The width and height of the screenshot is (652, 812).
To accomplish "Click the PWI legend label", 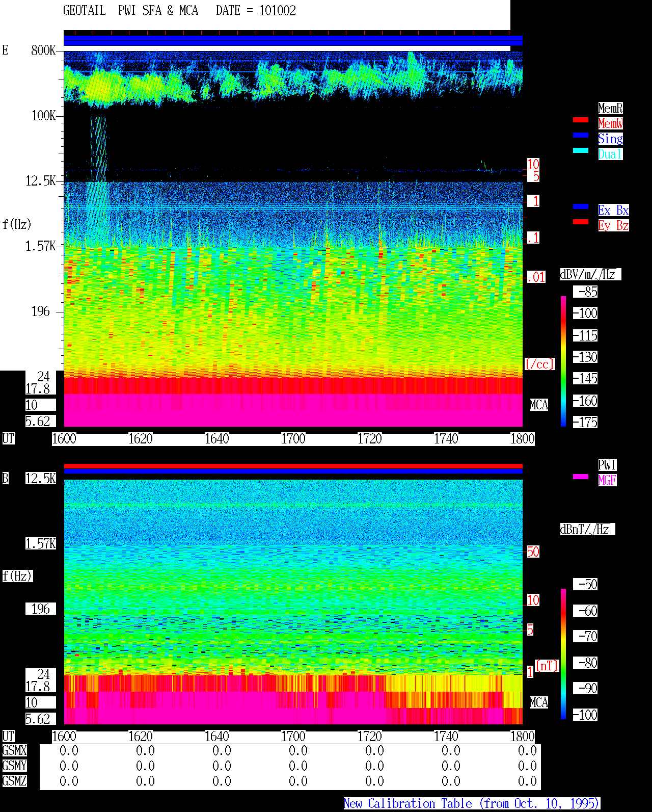I will coord(607,465).
